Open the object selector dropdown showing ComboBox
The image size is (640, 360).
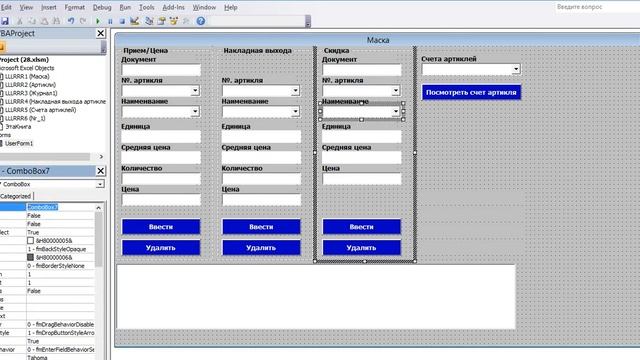tap(100, 184)
